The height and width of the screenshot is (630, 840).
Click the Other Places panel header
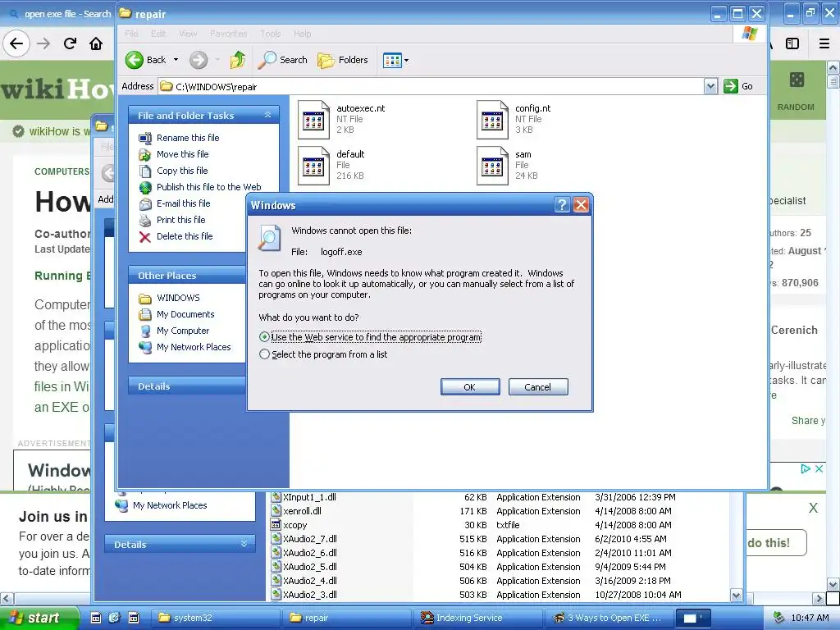coord(187,276)
